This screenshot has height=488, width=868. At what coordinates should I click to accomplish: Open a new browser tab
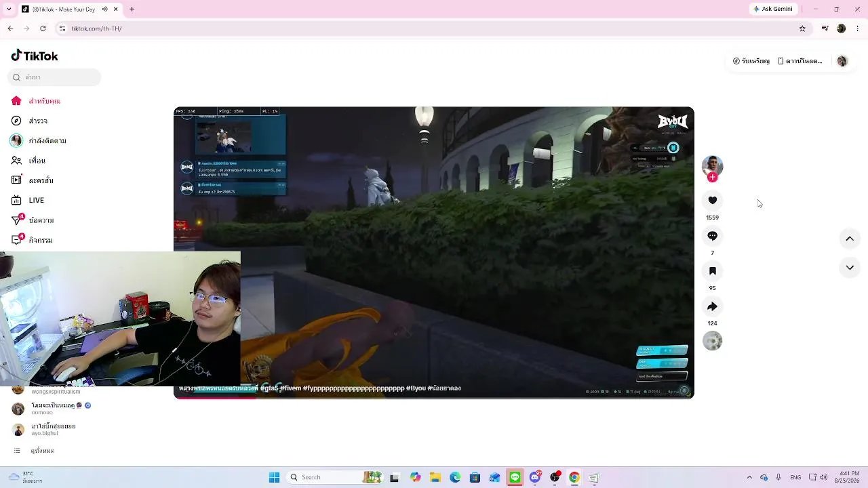[x=132, y=9]
